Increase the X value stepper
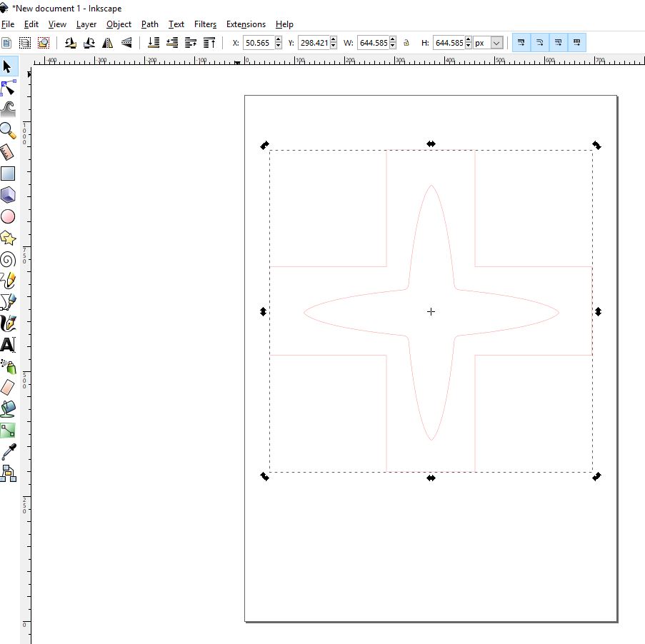This screenshot has height=644, width=645. [x=279, y=39]
